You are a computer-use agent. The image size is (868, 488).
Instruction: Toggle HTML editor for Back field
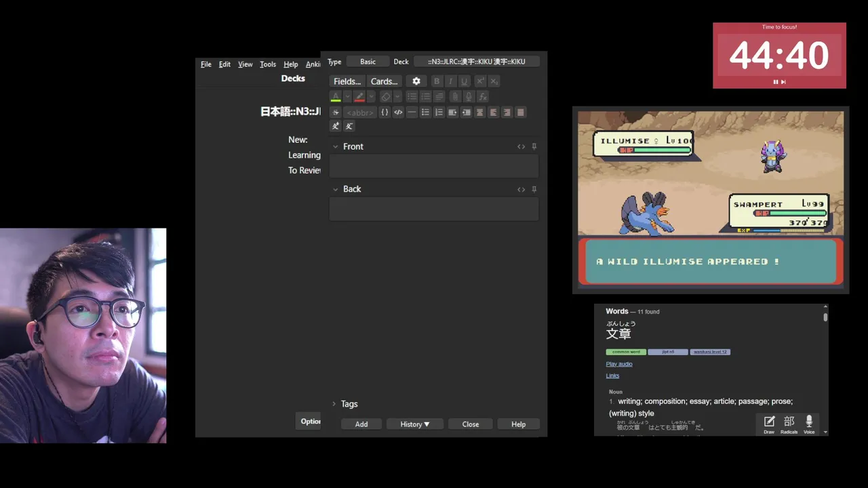pyautogui.click(x=521, y=189)
